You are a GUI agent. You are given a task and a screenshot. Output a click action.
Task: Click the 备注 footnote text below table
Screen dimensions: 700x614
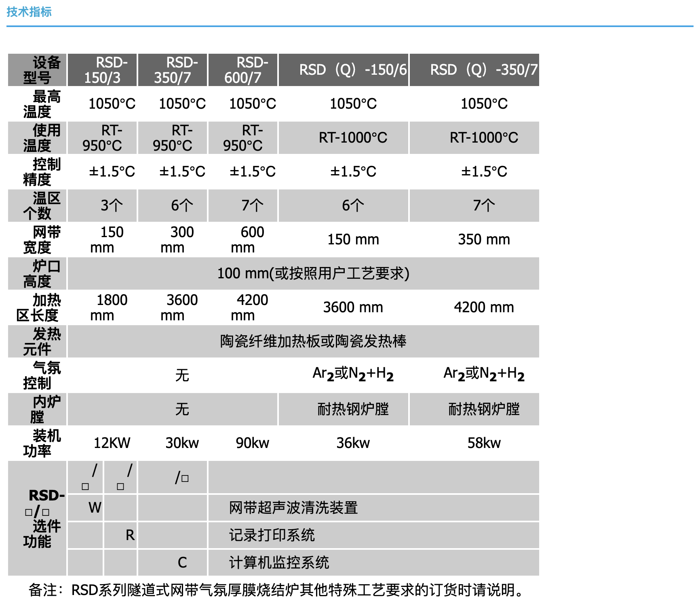click(x=277, y=590)
